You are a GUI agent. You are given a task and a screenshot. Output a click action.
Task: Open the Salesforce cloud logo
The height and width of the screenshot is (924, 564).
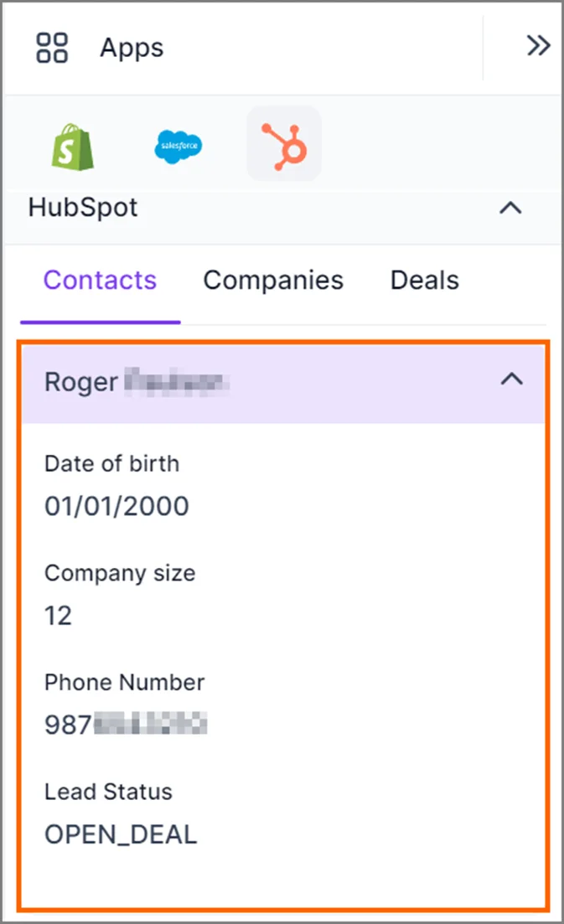point(178,144)
